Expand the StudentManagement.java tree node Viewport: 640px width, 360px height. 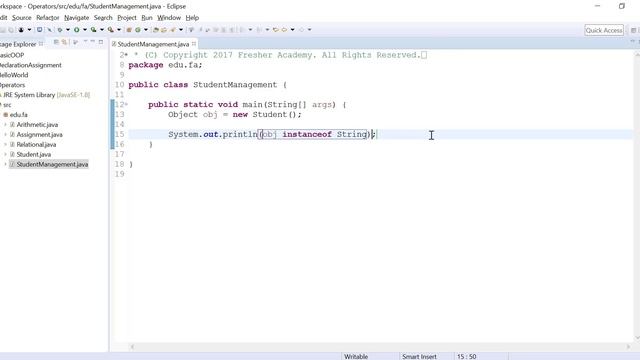click(x=5, y=164)
